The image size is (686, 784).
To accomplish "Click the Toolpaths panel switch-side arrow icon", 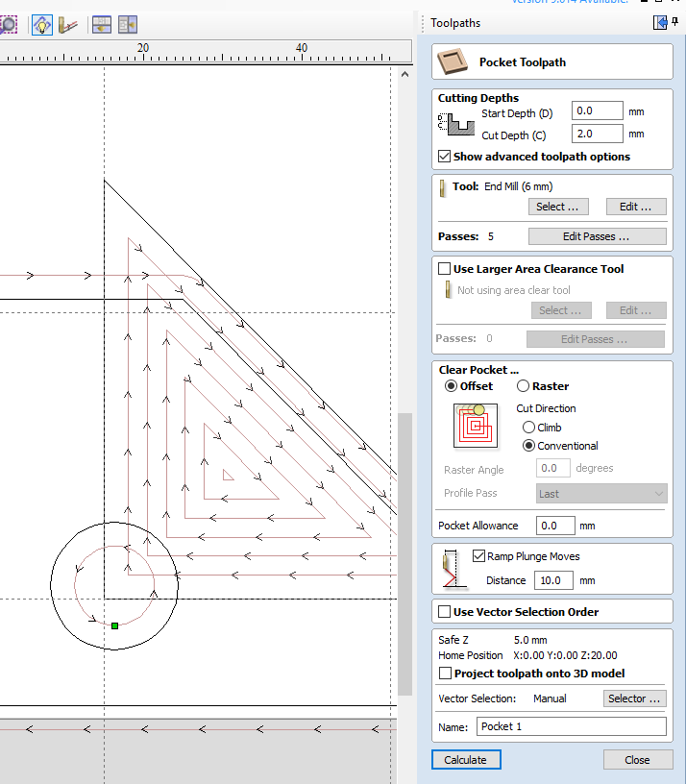I will click(660, 22).
